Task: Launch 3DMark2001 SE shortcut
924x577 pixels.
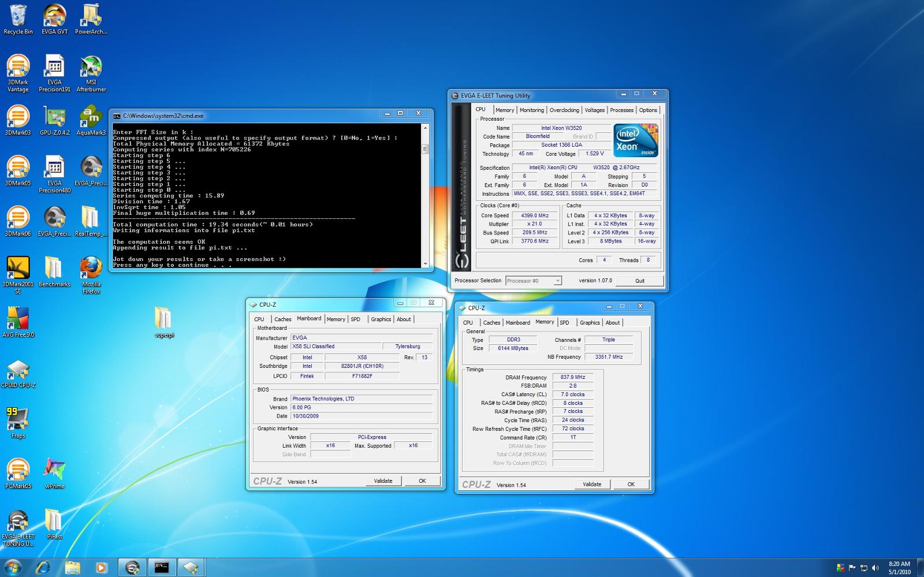Action: [x=18, y=276]
